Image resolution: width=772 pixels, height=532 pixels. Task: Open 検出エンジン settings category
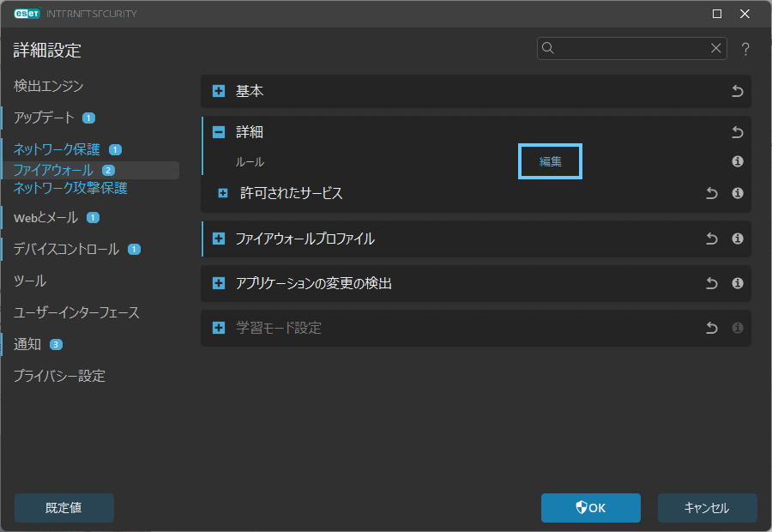49,86
